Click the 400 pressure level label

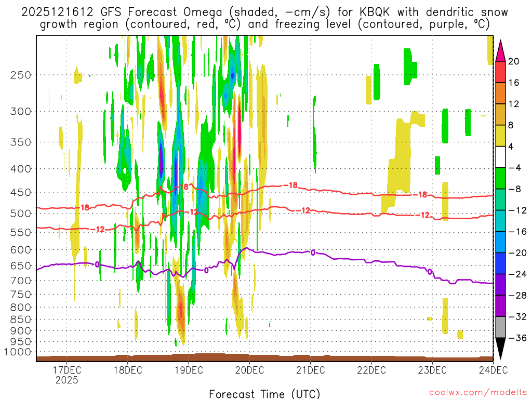pos(21,169)
